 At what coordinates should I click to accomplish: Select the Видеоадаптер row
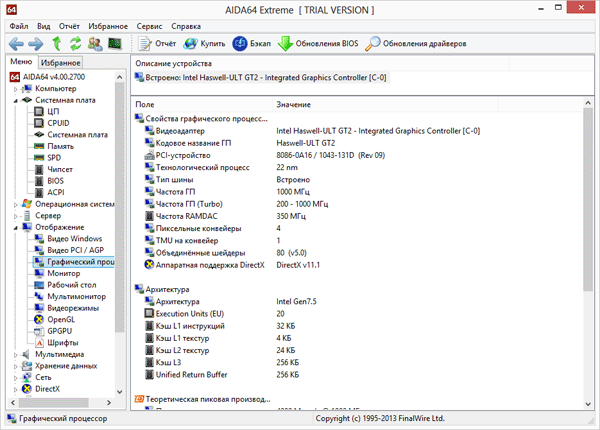312,131
